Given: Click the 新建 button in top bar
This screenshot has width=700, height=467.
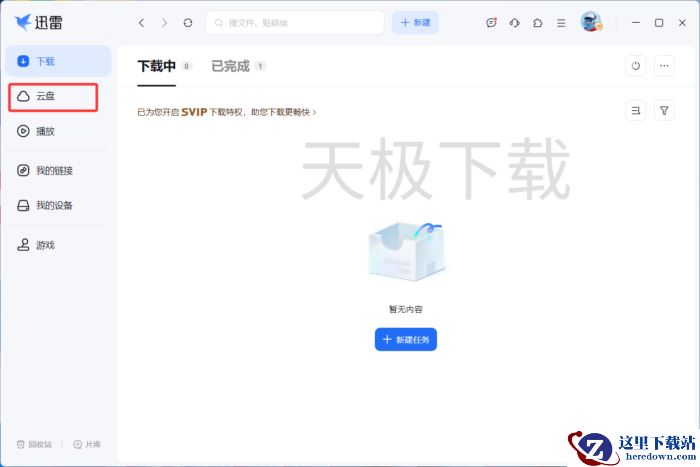Looking at the screenshot, I should click(415, 23).
